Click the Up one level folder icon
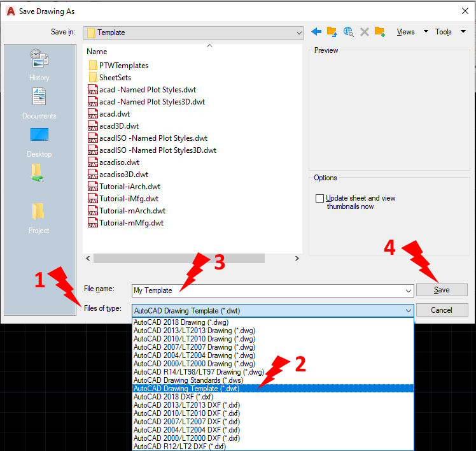Image resolution: width=476 pixels, height=451 pixels. [332, 32]
